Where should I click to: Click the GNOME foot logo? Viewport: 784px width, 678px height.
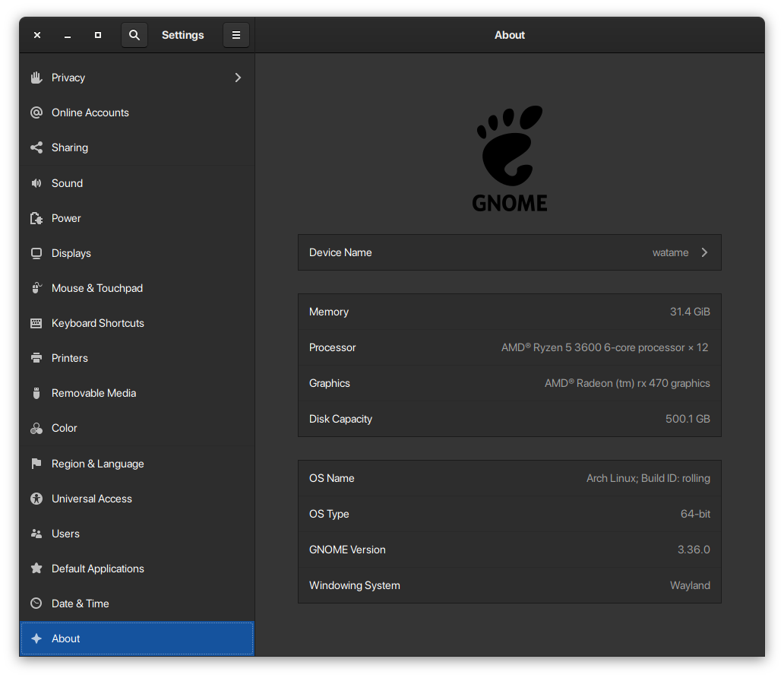pyautogui.click(x=510, y=159)
